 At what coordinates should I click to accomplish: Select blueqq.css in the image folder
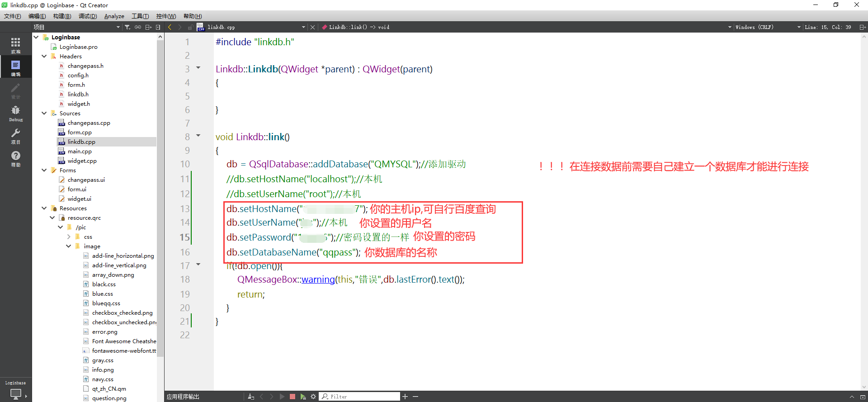106,303
